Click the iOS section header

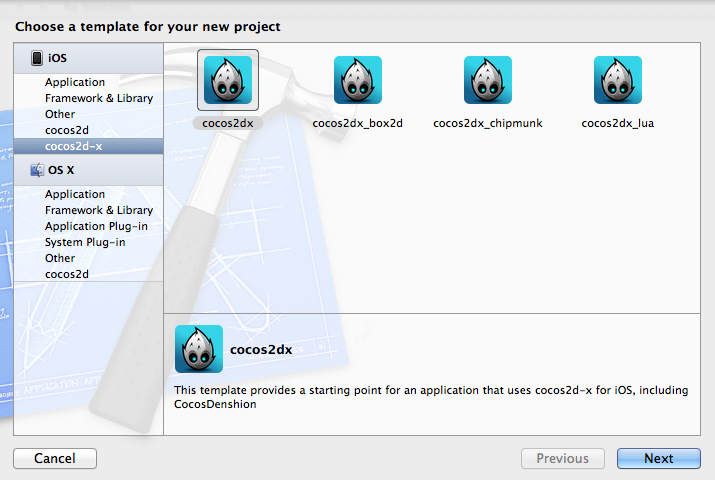click(88, 58)
